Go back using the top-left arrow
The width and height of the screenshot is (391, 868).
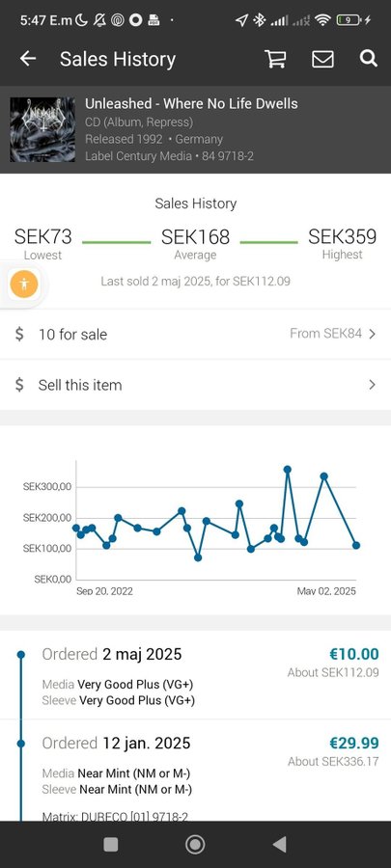[28, 59]
